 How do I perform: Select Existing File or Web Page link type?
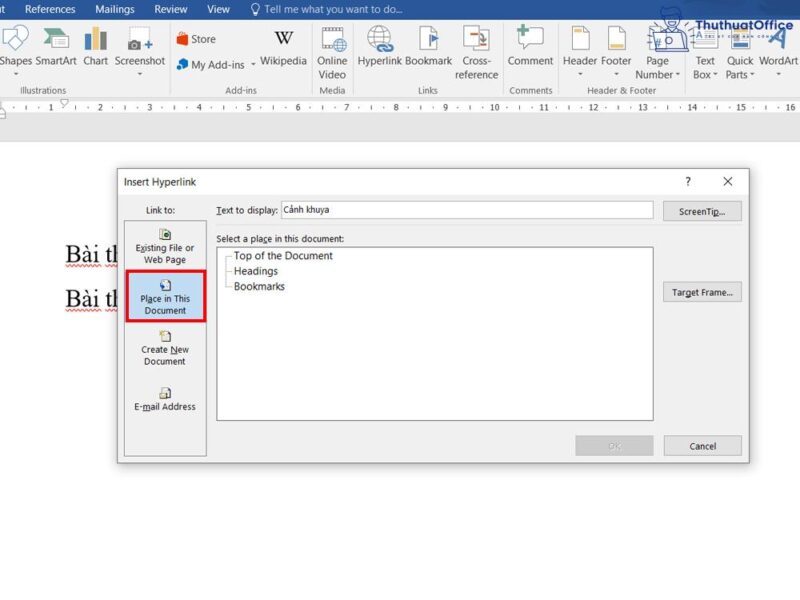(163, 247)
